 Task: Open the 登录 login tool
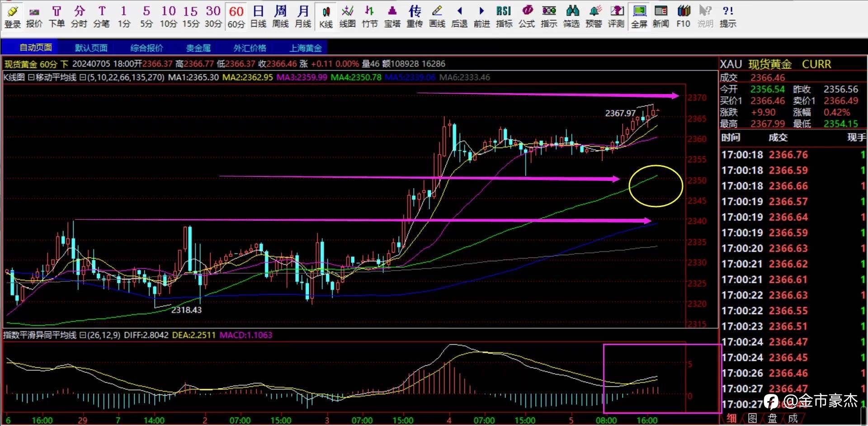coord(13,17)
